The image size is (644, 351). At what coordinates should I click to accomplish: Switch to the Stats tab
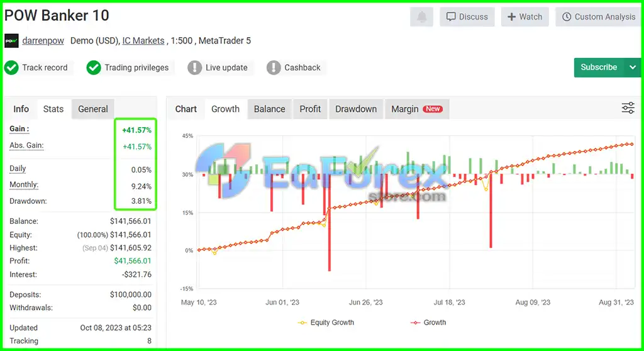[x=53, y=109]
